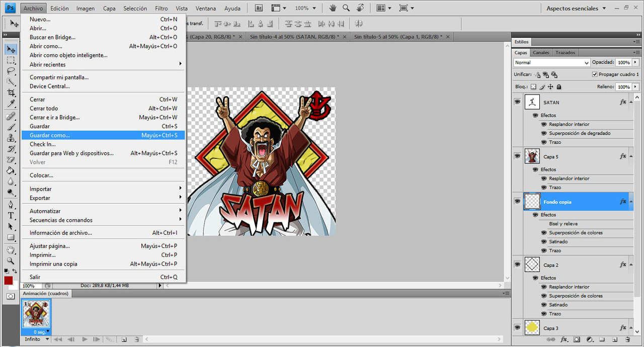Select the History Brush tool
The image size is (644, 347).
pos(11,149)
